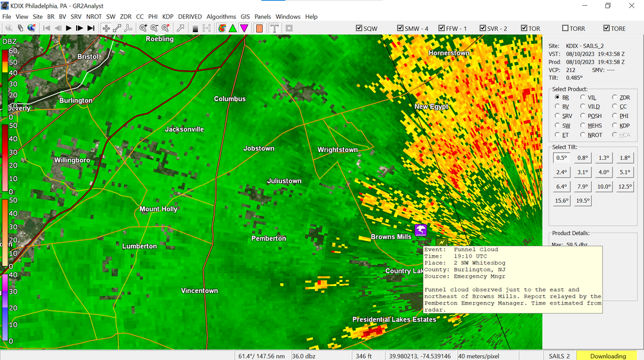Screen dimensions: 644x360
Task: Jump to the last frame
Action: (x=91, y=28)
